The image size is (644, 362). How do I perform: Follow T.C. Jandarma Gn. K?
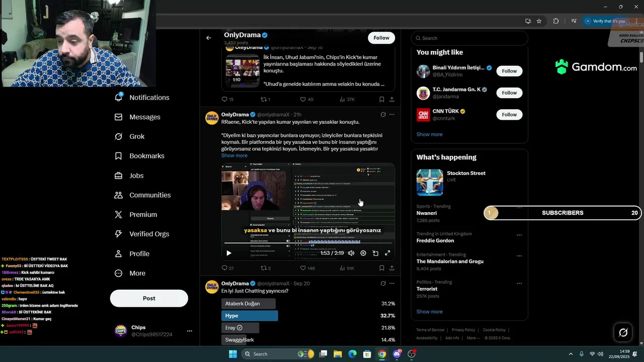[509, 93]
